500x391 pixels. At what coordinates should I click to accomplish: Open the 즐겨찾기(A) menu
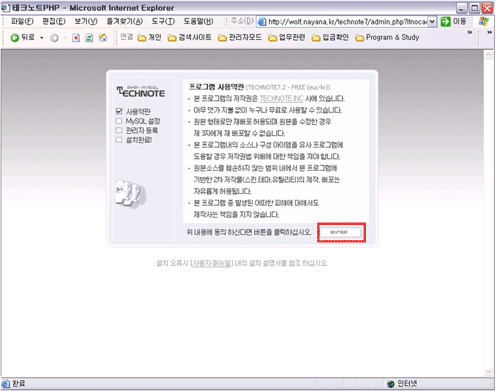pos(124,22)
